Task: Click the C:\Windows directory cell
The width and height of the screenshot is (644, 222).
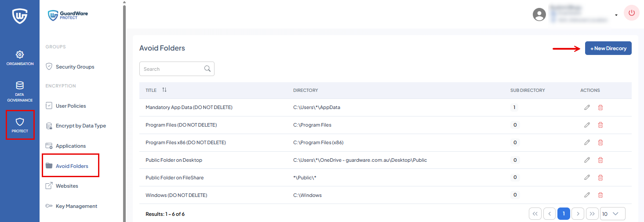Action: pos(307,195)
